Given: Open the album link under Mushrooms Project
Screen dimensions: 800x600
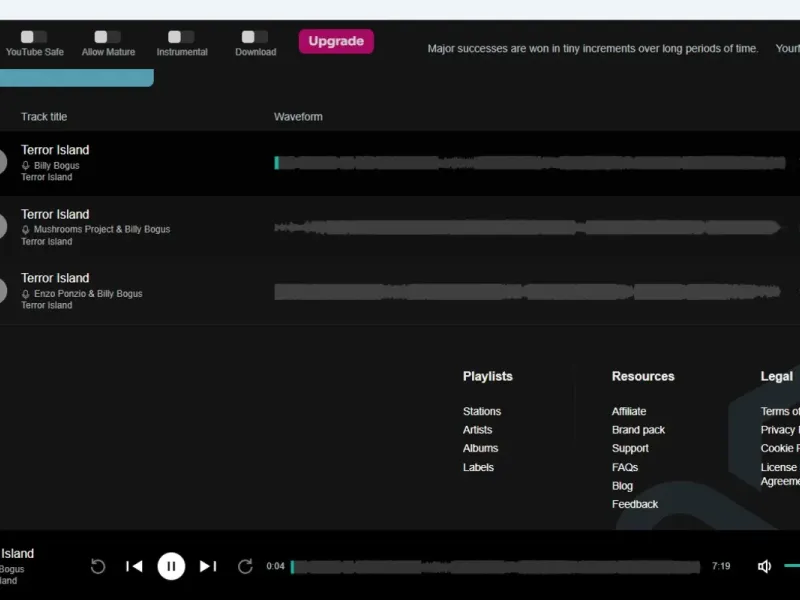Looking at the screenshot, I should [46, 241].
